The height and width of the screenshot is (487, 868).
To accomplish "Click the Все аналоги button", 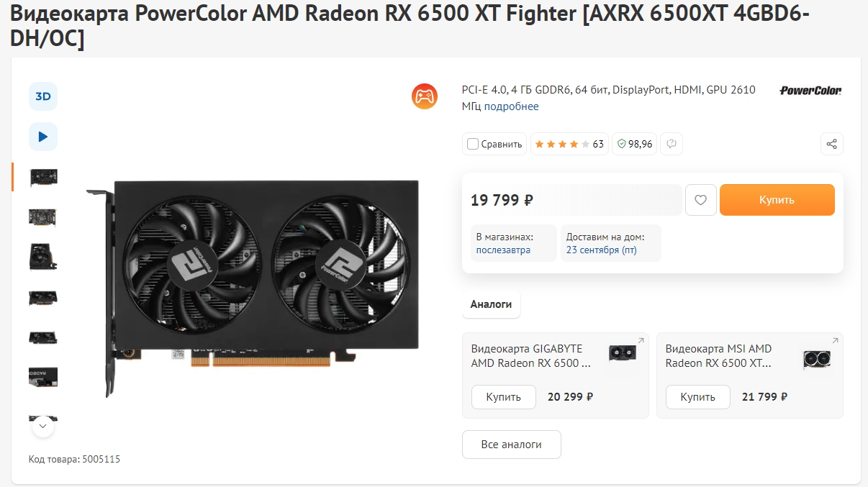I will click(512, 445).
